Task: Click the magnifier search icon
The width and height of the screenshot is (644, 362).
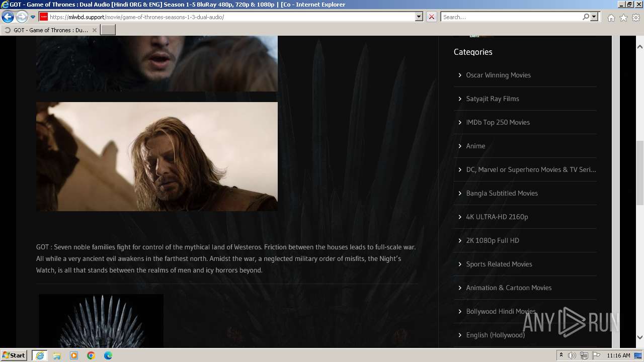Action: click(x=586, y=17)
